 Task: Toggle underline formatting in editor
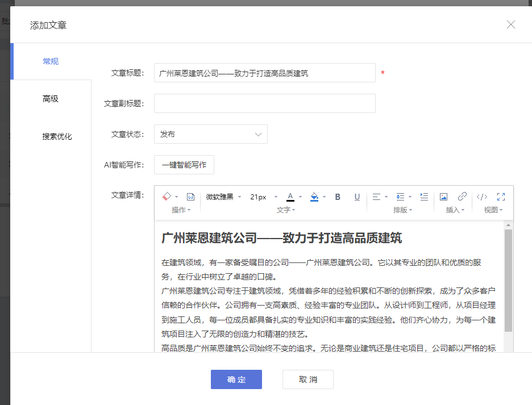(x=357, y=197)
